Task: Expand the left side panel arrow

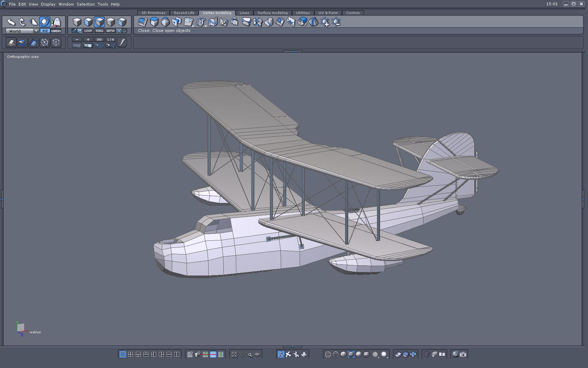Action: coord(2,199)
